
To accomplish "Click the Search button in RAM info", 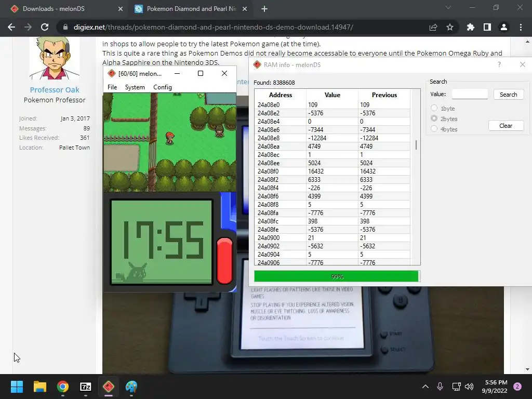I will (x=508, y=95).
